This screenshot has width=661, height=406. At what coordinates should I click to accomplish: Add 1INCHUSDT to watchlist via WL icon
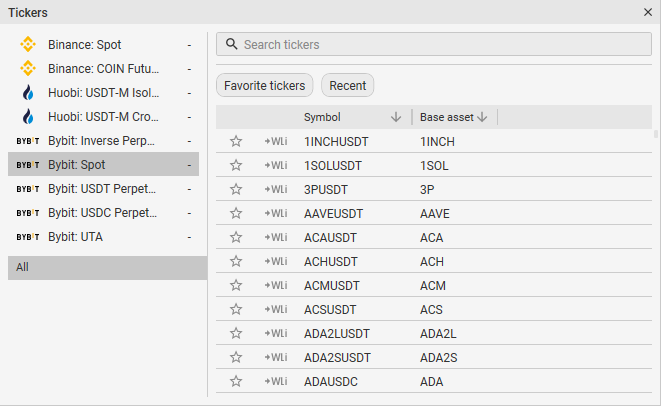[276, 141]
